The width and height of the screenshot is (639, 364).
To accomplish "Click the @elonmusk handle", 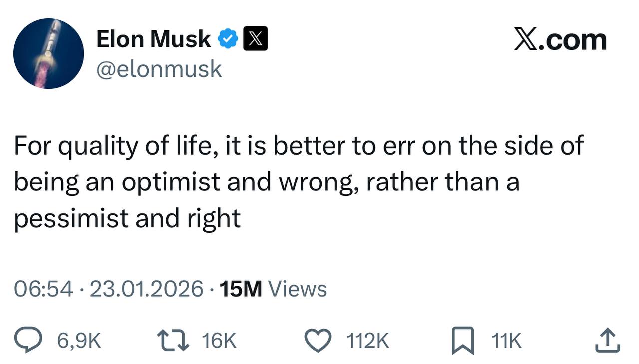I will [x=159, y=69].
